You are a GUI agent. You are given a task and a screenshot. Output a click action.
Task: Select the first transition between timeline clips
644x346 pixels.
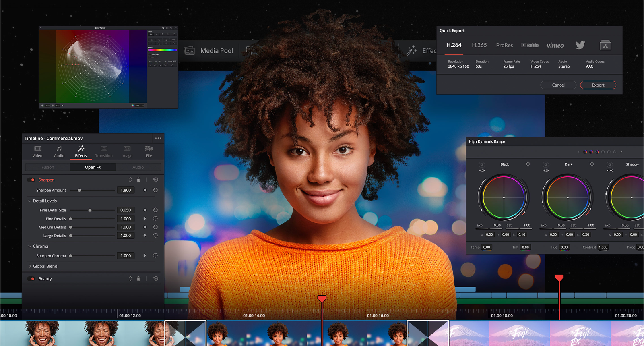(185, 333)
